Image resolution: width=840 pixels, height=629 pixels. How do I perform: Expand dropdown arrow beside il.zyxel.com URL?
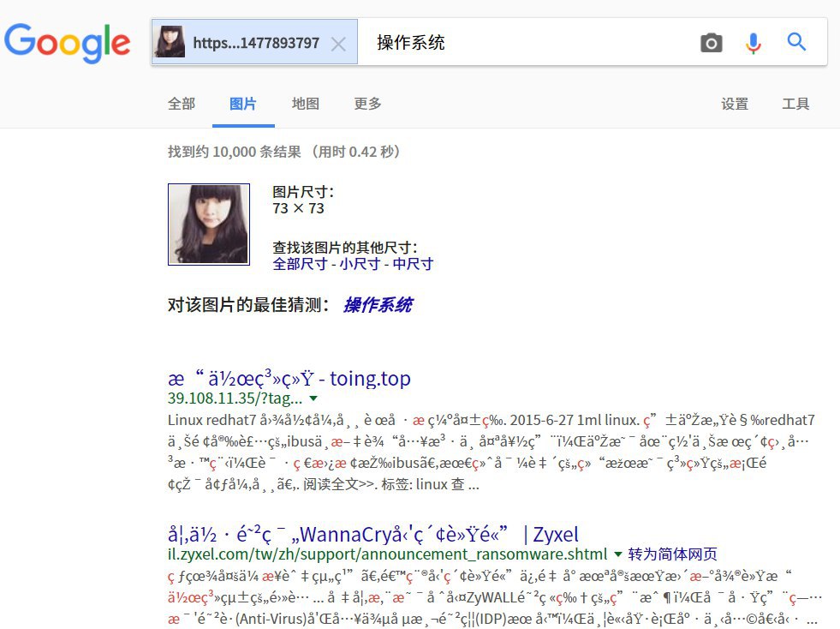click(617, 554)
